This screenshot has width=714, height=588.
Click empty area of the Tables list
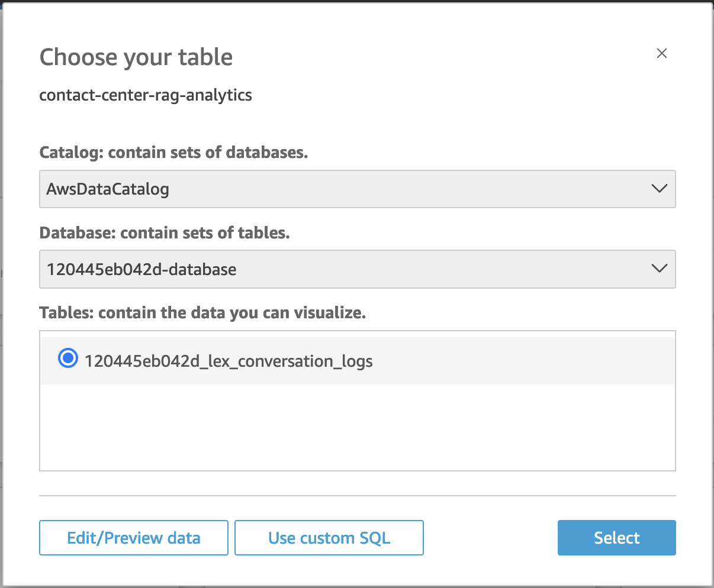point(357,427)
